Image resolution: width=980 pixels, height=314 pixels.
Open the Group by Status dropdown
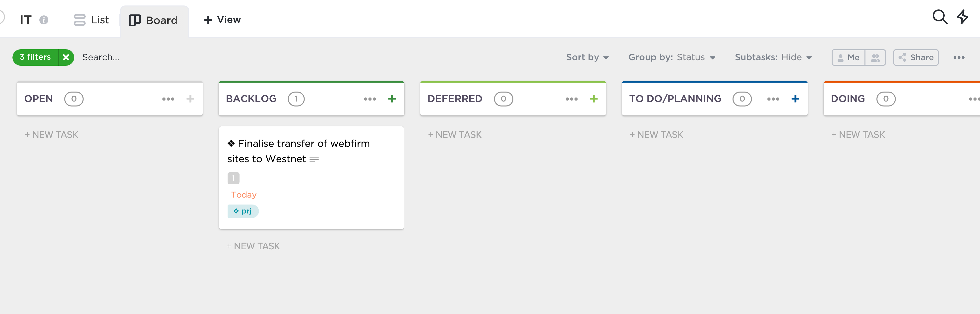(672, 57)
